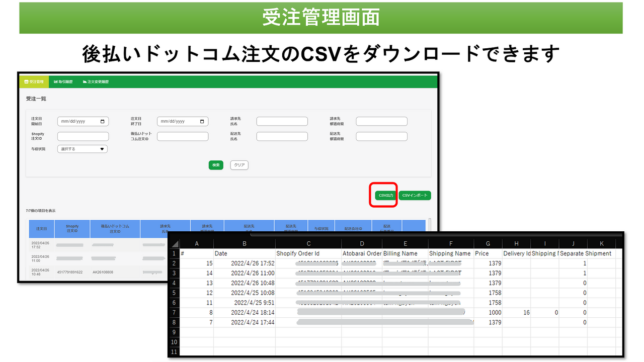644x362 pixels.
Task: Switch to the 注文変更履歴 tab
Action: 96,81
